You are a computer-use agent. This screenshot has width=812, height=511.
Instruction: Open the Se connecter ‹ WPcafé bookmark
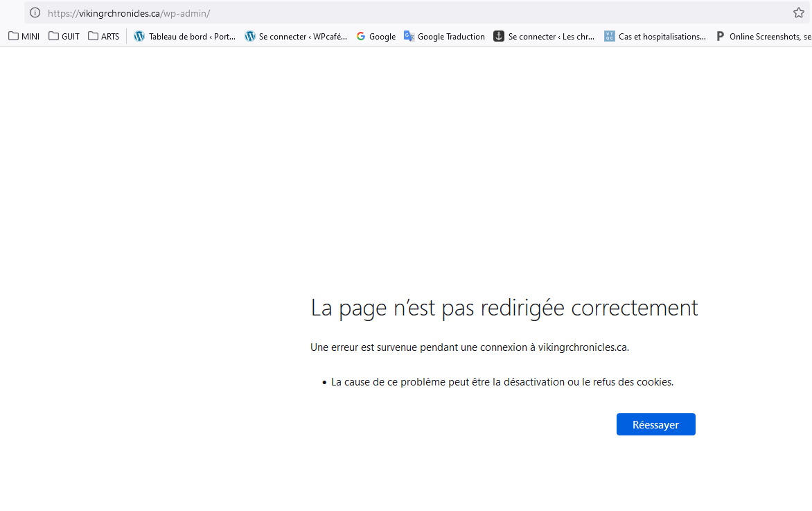point(296,36)
